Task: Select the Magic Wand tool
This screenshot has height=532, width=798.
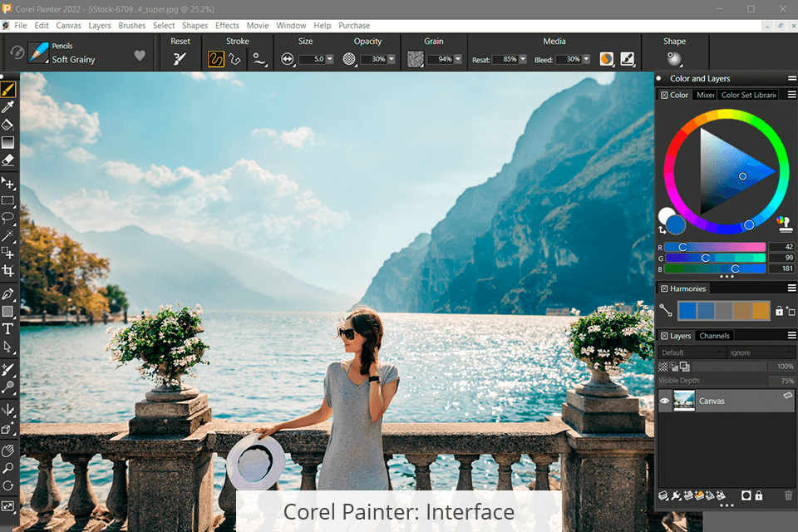Action: (x=8, y=236)
